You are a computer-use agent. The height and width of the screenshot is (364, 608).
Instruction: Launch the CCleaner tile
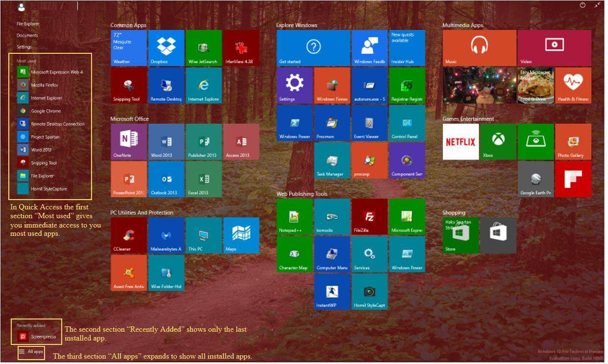(x=129, y=235)
